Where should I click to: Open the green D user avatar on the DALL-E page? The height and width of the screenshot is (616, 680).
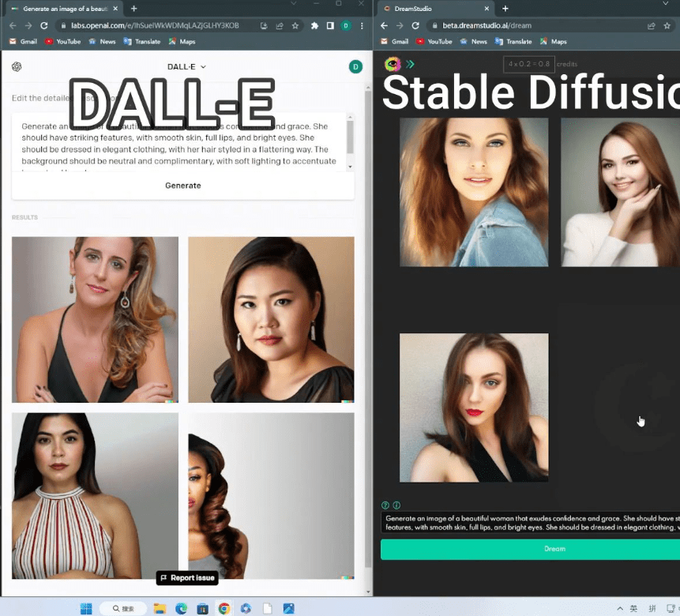click(355, 67)
